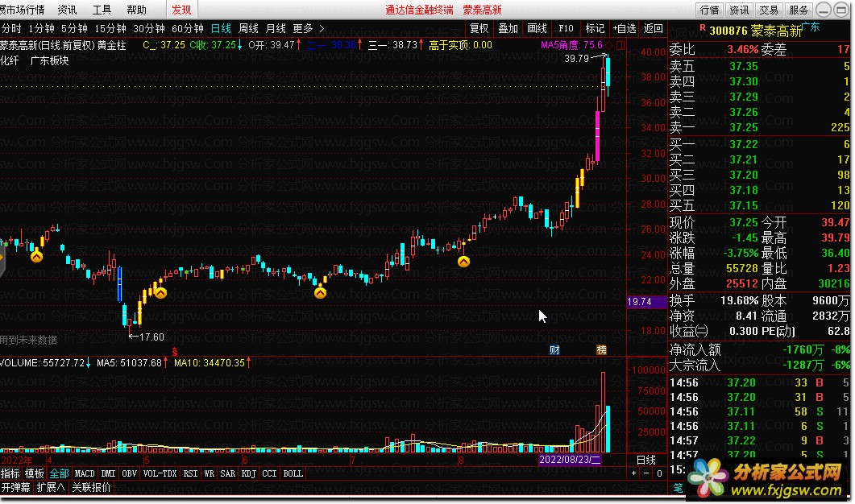Image resolution: width=855 pixels, height=504 pixels.
Task: Show the OBV indicator
Action: [x=129, y=473]
